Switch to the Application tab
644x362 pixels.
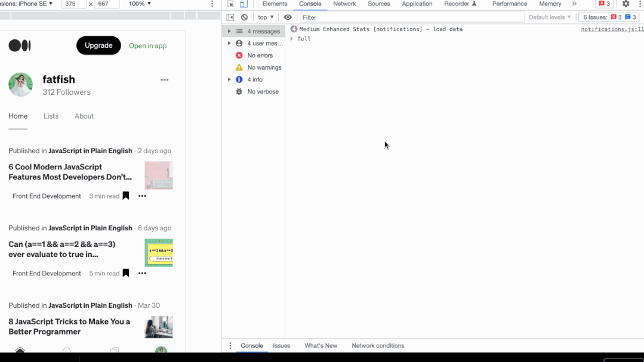pyautogui.click(x=417, y=4)
